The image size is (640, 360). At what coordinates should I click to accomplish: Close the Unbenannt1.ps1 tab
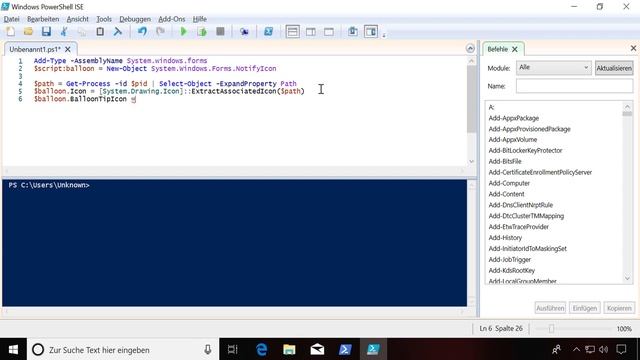point(68,49)
